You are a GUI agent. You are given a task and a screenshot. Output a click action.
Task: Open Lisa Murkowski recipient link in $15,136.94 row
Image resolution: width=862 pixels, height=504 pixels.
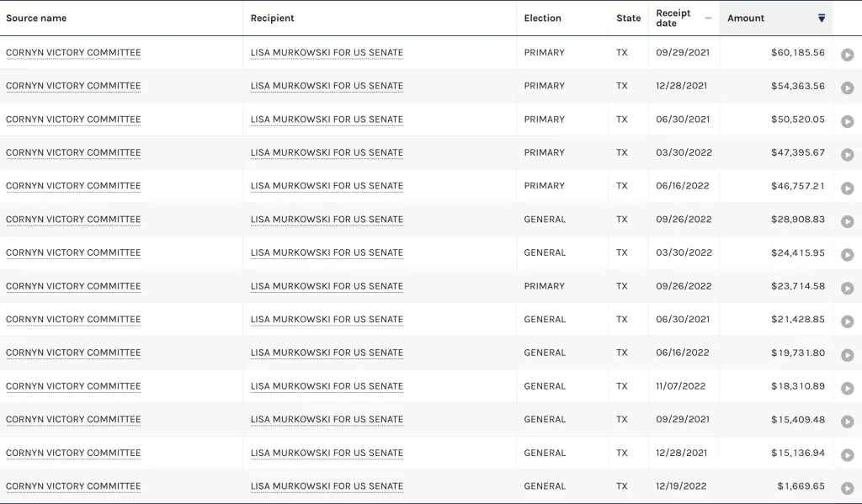(327, 453)
